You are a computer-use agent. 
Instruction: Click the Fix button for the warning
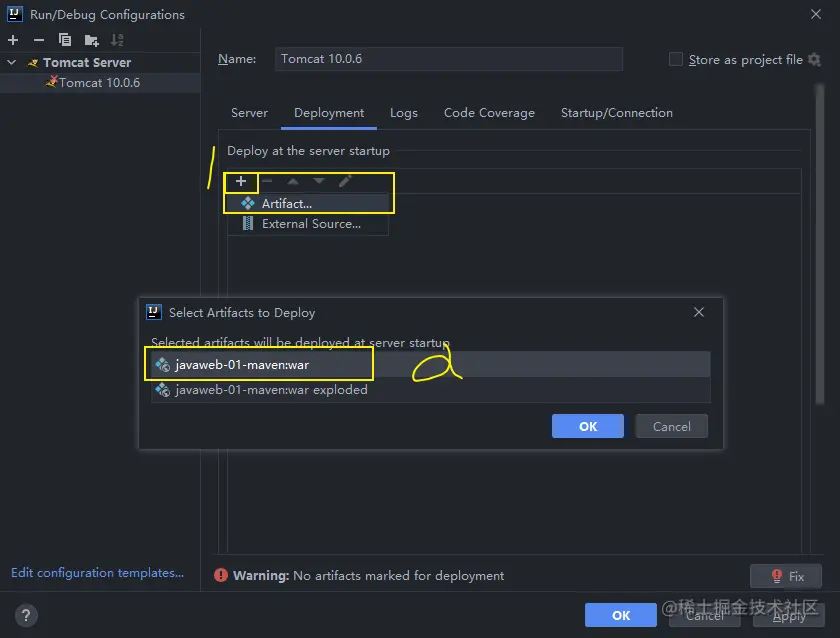pyautogui.click(x=786, y=576)
